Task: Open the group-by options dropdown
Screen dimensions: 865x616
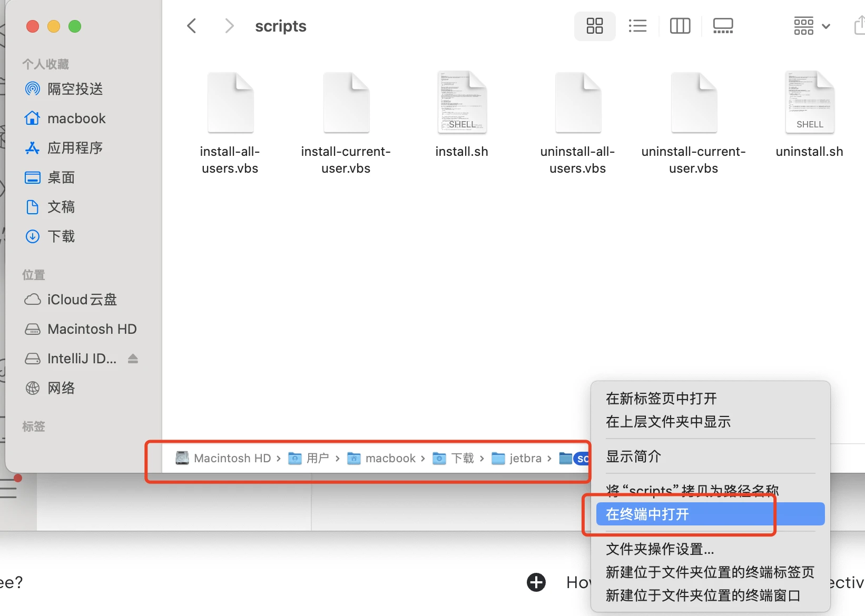Action: point(812,26)
